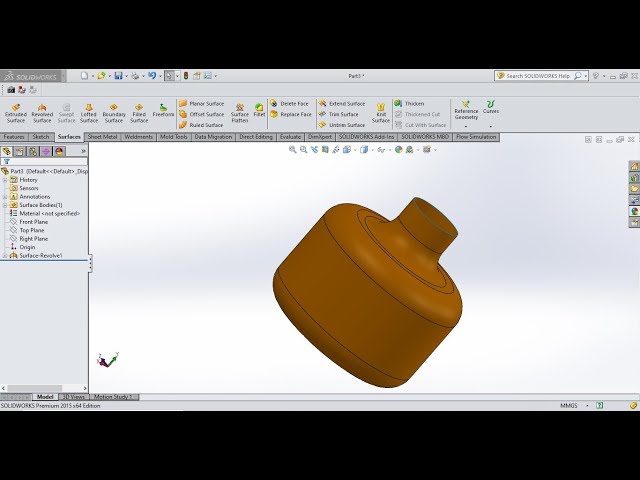Open Edit Appearance color sphere icon
Image resolution: width=640 pixels, height=480 pixels.
click(398, 150)
